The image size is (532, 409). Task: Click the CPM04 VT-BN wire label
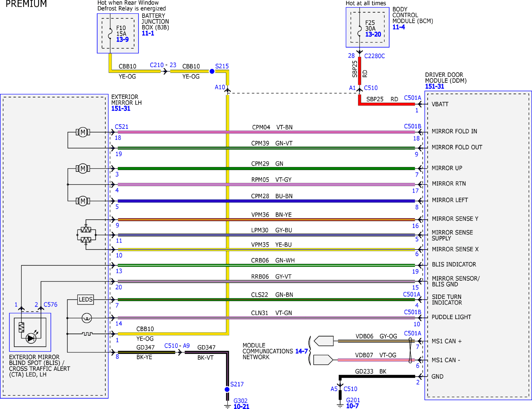272,127
